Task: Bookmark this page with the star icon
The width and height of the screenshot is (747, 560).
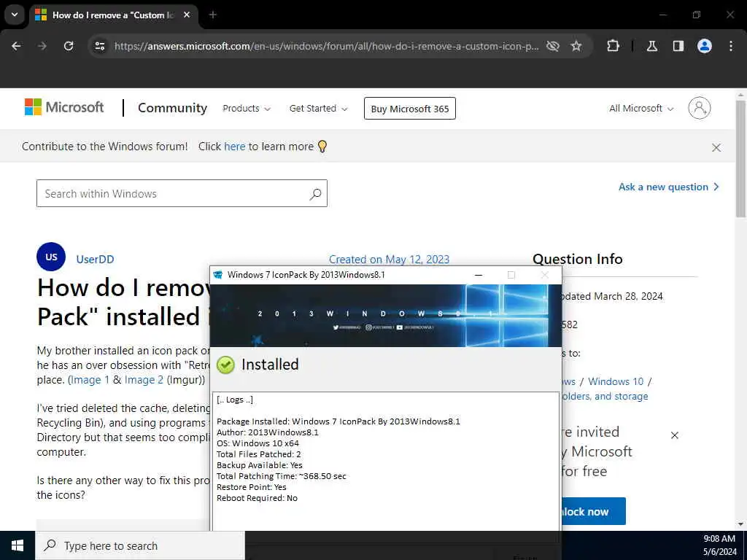Action: pyautogui.click(x=576, y=46)
